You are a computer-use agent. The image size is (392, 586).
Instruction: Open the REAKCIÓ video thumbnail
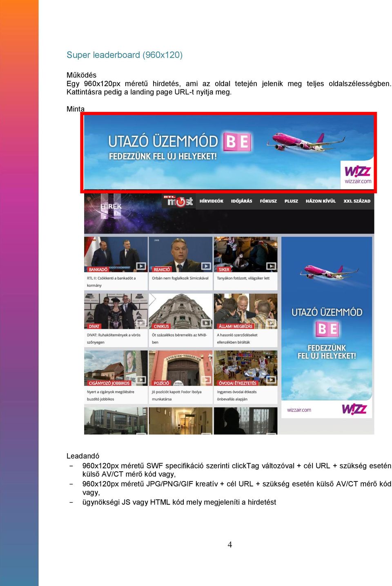pyautogui.click(x=180, y=254)
